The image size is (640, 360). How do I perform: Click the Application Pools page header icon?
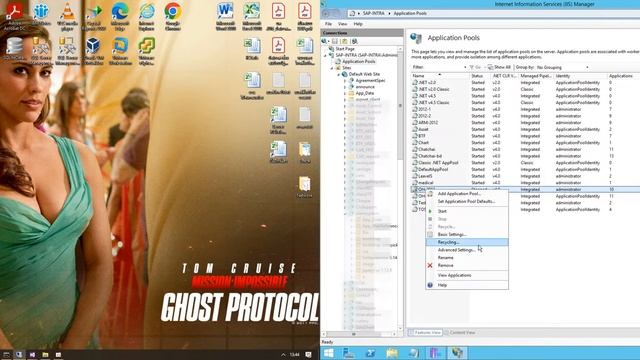(416, 38)
